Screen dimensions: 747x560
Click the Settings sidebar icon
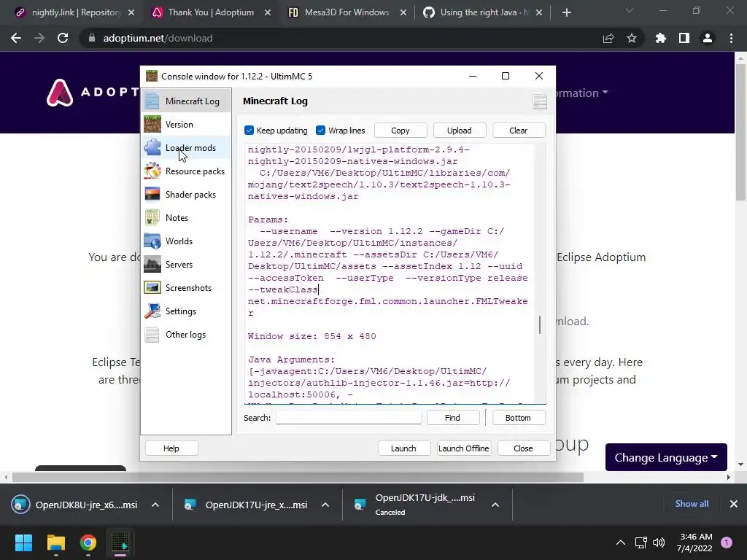pos(152,311)
